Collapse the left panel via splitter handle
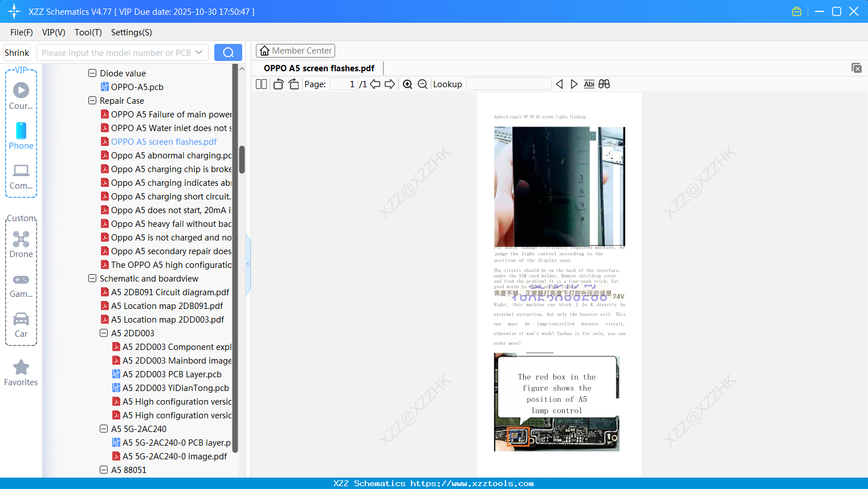The image size is (868, 489). click(x=248, y=263)
